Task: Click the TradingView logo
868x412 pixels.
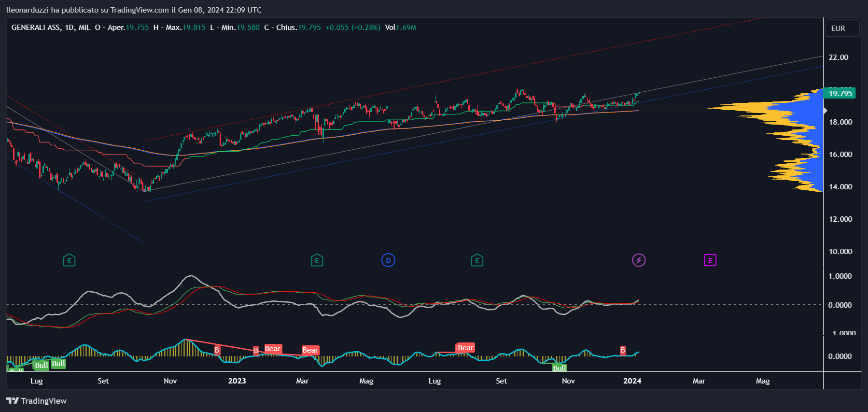Action: [37, 401]
